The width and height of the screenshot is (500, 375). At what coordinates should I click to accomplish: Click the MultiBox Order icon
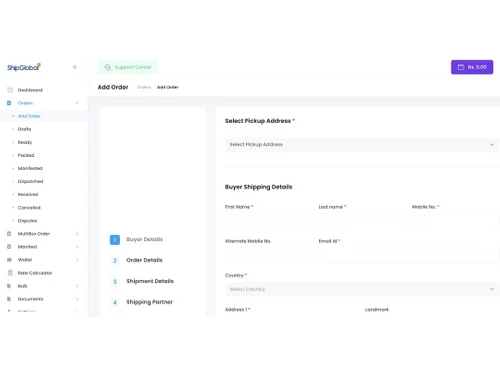pyautogui.click(x=9, y=234)
